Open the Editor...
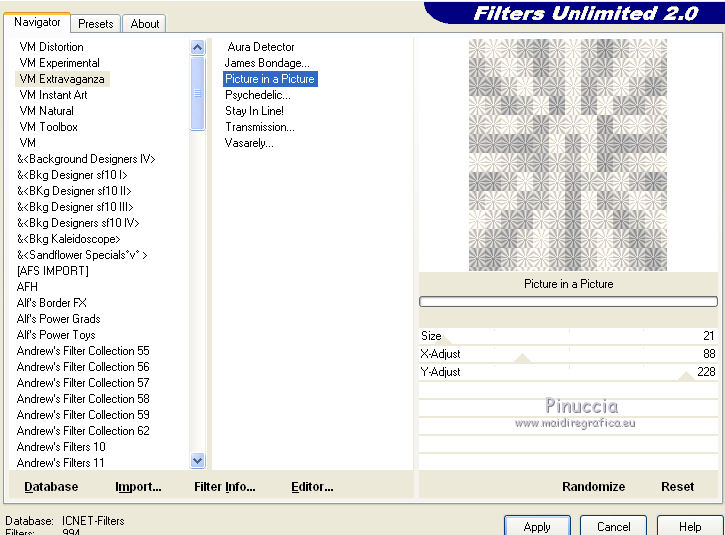The height and width of the screenshot is (535, 725). 312,487
